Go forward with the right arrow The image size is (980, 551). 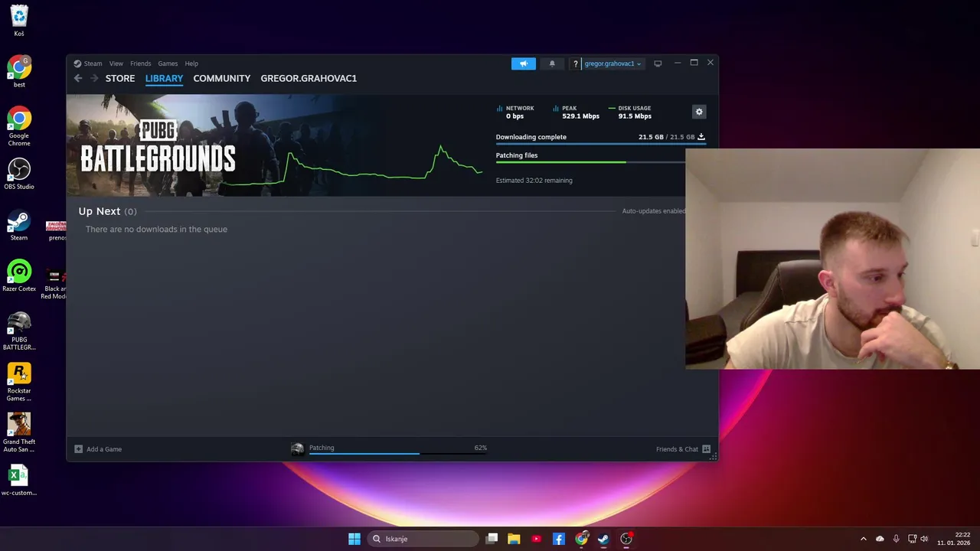point(94,78)
